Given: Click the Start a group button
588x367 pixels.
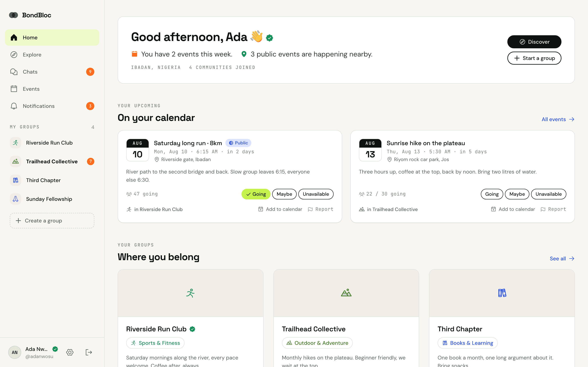Looking at the screenshot, I should click(x=534, y=58).
